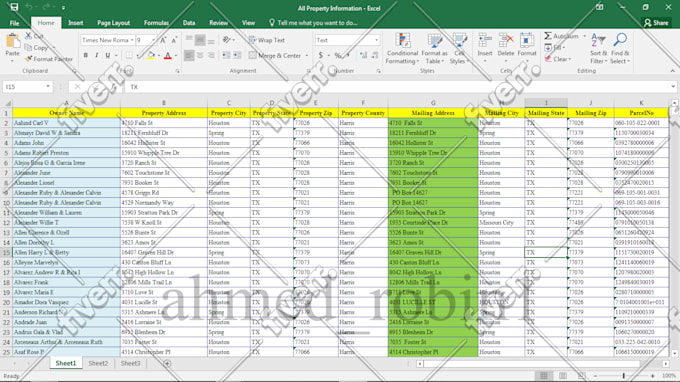
Task: Click the New Sheet plus button
Action: (x=167, y=363)
